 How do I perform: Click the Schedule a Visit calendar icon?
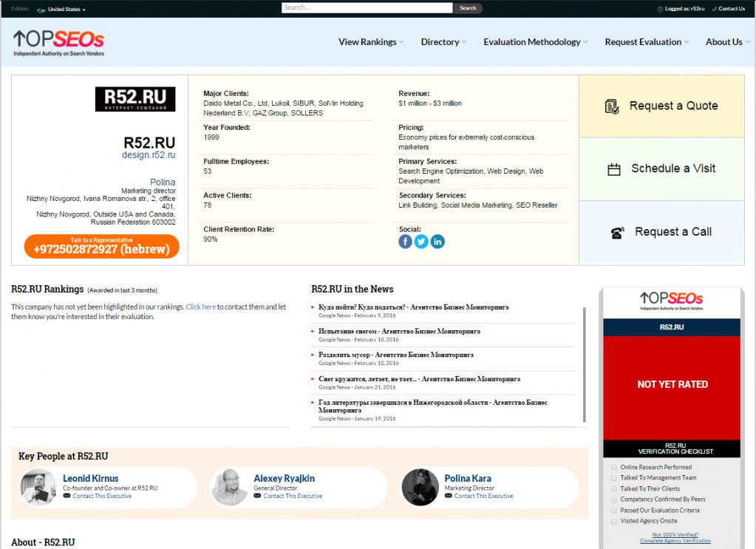[613, 169]
